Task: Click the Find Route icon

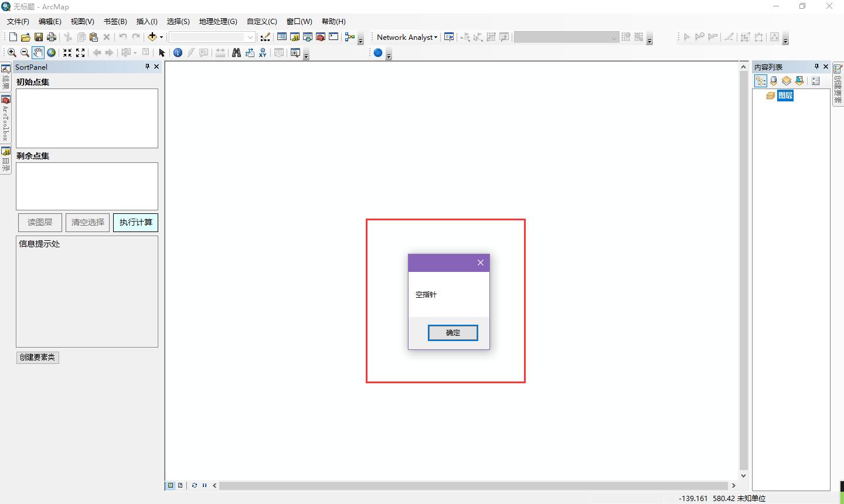Action: 250,53
